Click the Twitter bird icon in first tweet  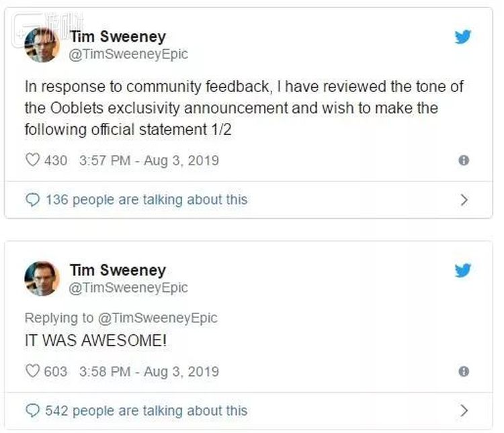(x=462, y=37)
